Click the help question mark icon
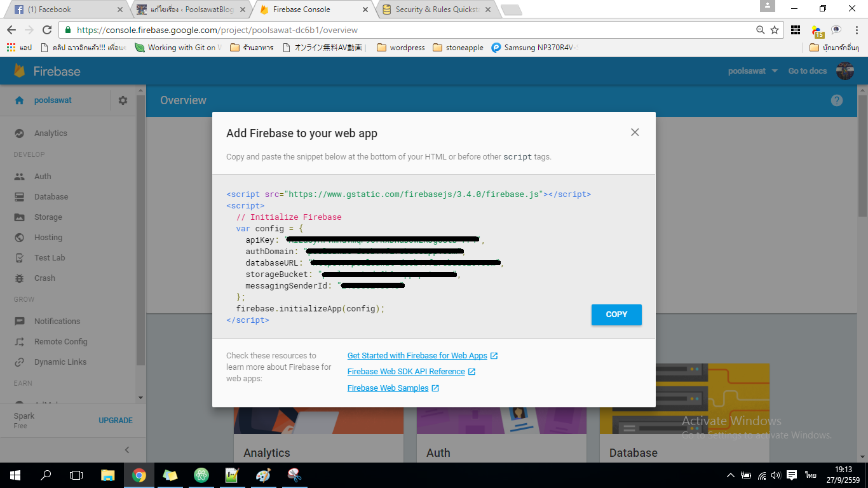Image resolution: width=868 pixels, height=488 pixels. 836,100
